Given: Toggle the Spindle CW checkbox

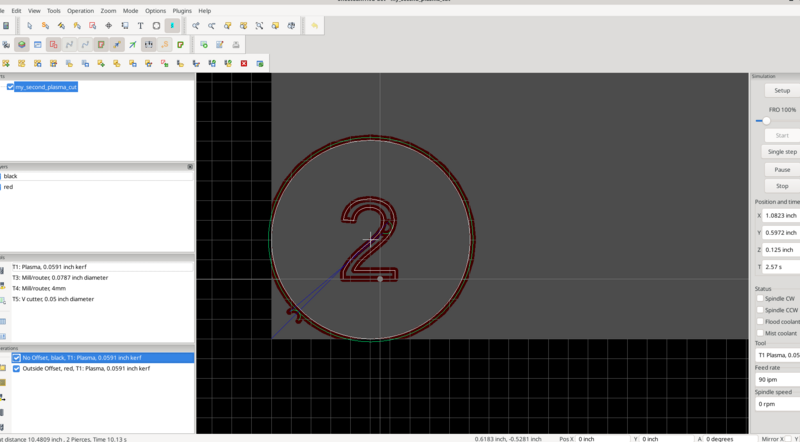Looking at the screenshot, I should [x=760, y=299].
